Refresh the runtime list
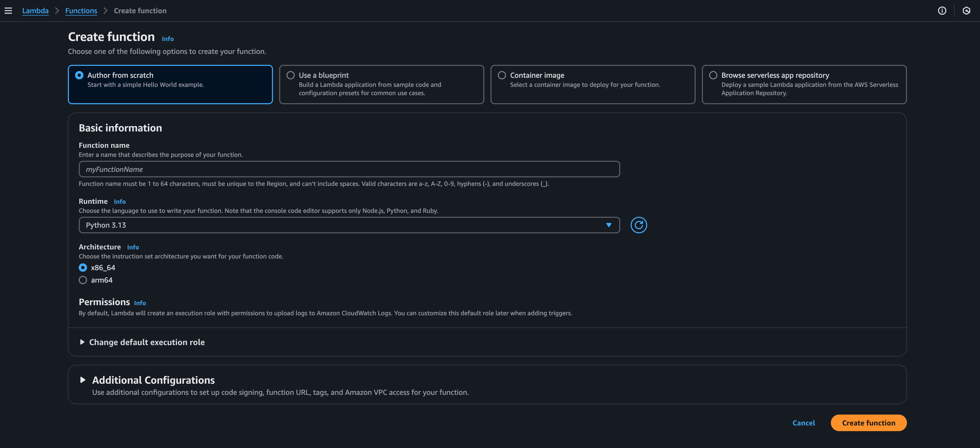This screenshot has width=980, height=448. tap(639, 225)
